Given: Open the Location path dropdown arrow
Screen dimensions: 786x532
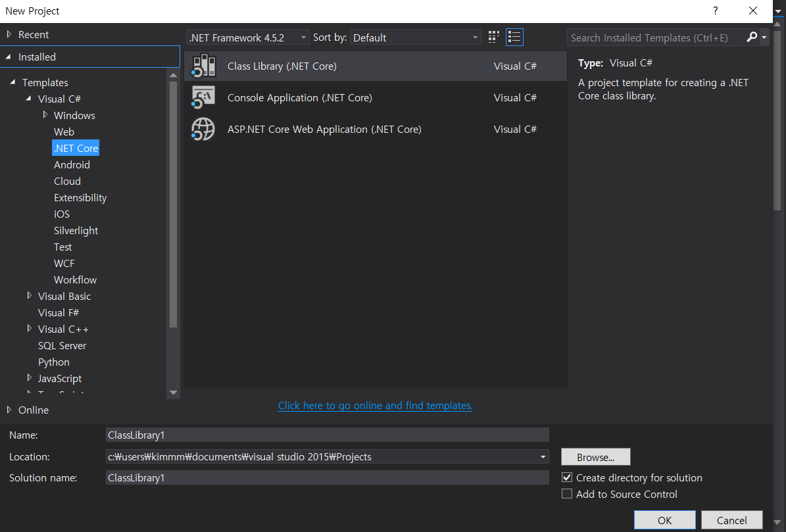Looking at the screenshot, I should [x=543, y=457].
